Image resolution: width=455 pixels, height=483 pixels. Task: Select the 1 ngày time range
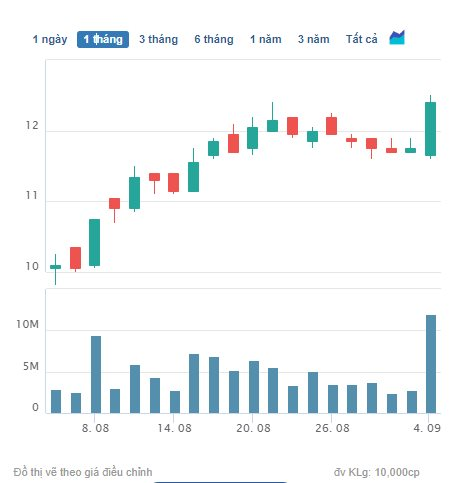pyautogui.click(x=50, y=39)
